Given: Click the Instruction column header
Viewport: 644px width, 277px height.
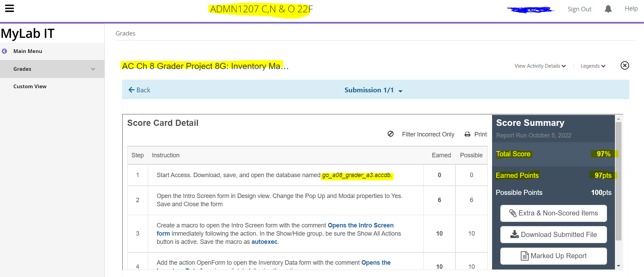Looking at the screenshot, I should coord(166,155).
